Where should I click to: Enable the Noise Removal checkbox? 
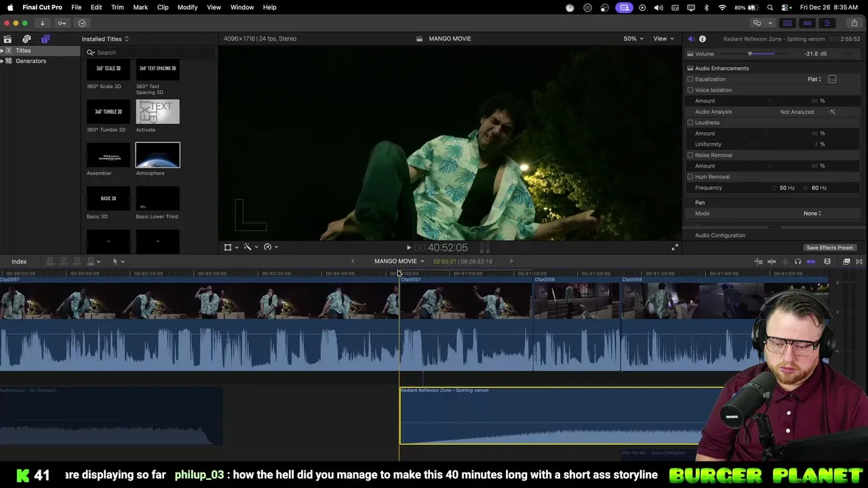(690, 155)
